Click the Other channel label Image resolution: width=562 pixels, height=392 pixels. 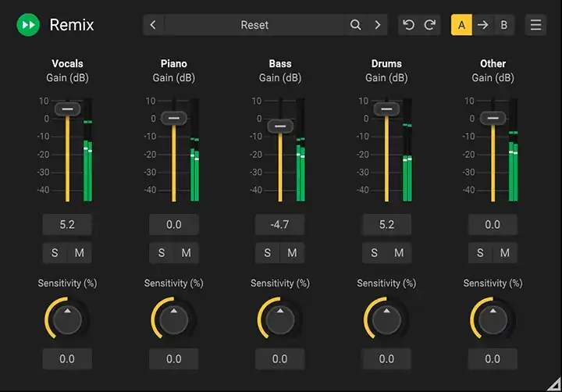click(x=493, y=63)
